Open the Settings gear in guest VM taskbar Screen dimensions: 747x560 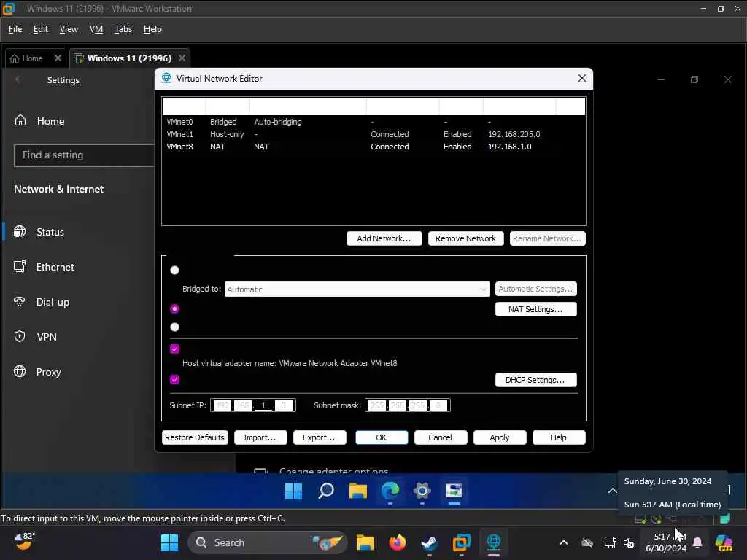pyautogui.click(x=422, y=491)
